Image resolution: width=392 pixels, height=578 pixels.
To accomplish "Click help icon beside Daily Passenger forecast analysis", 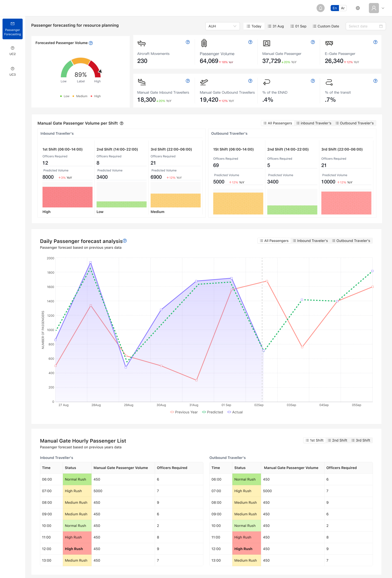I will click(x=125, y=241).
